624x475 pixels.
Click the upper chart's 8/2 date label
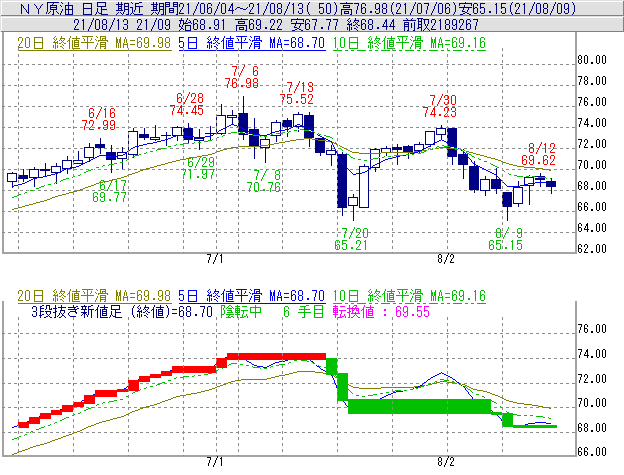click(x=446, y=259)
